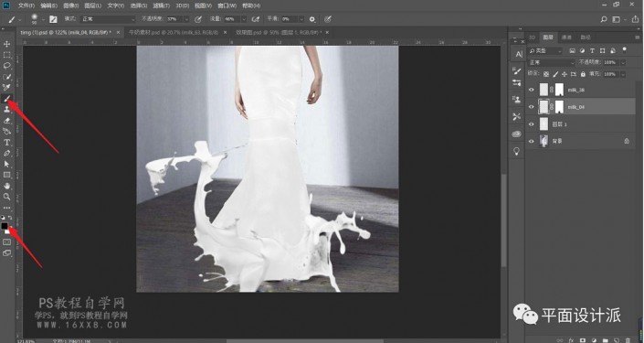Screen dimensions: 644x343
Task: Open the layer filter type 类型 dropdown
Action: click(545, 51)
